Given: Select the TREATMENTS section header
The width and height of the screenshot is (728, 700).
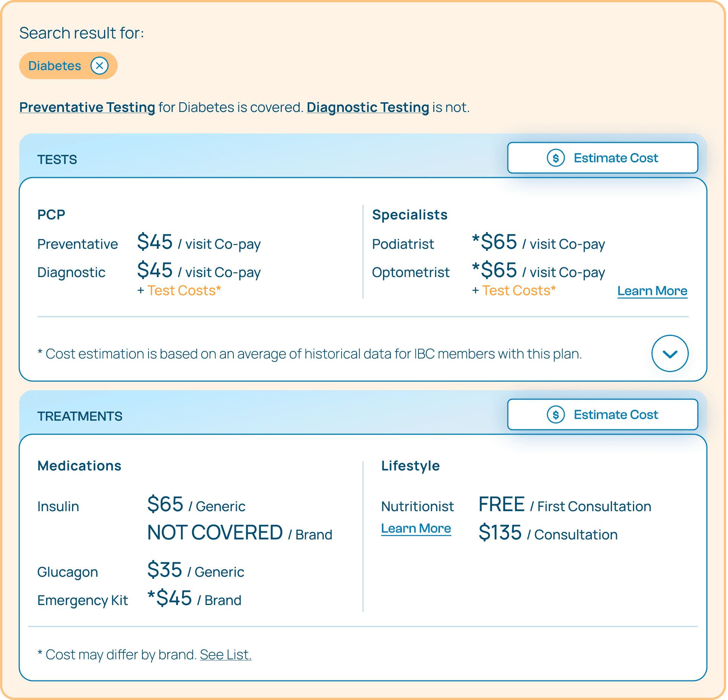Looking at the screenshot, I should tap(80, 417).
